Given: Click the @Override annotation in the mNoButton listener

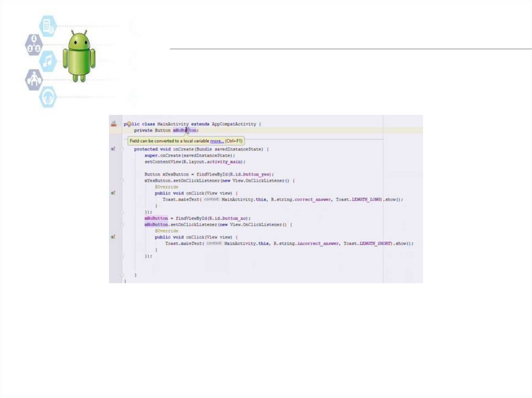Looking at the screenshot, I should (167, 231).
